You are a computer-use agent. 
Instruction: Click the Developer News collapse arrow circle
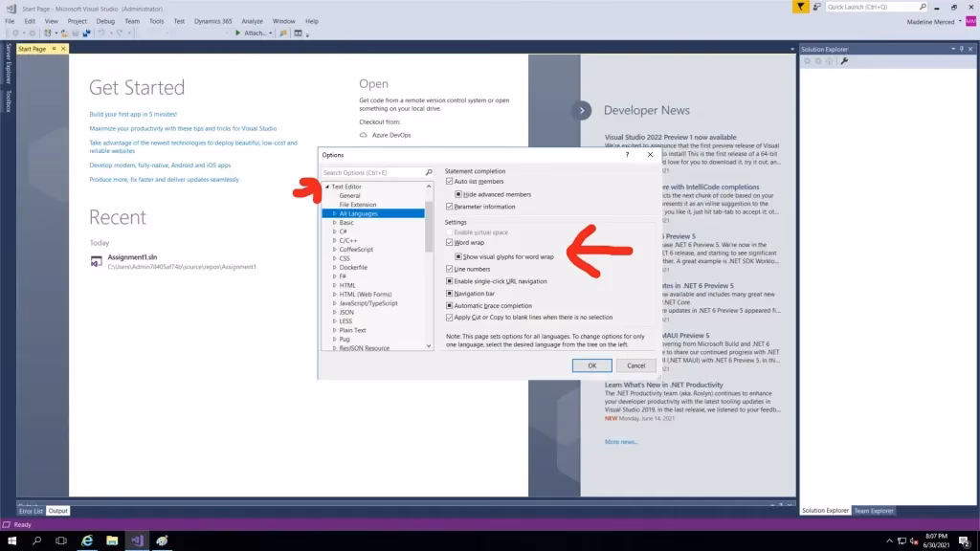click(x=581, y=111)
